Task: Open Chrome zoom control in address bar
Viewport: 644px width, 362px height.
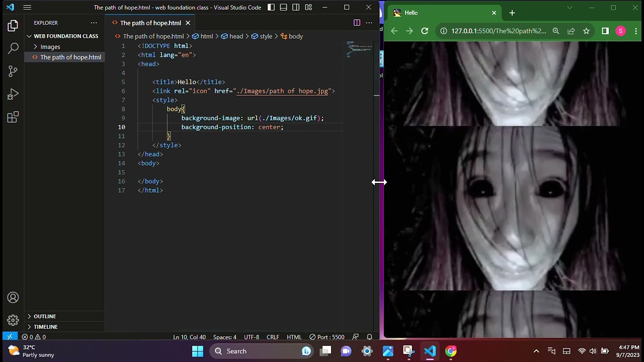Action: click(x=556, y=31)
